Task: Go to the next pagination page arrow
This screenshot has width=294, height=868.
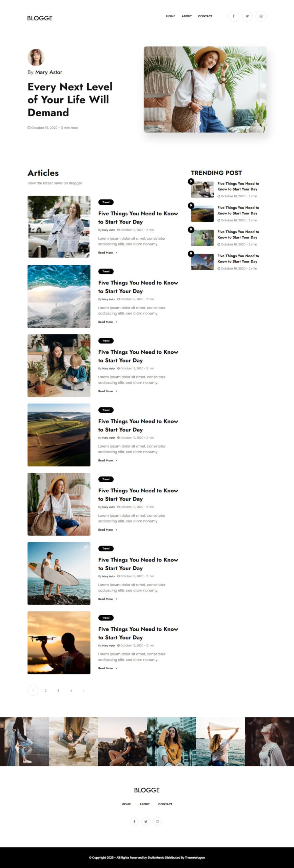Action: [x=84, y=690]
